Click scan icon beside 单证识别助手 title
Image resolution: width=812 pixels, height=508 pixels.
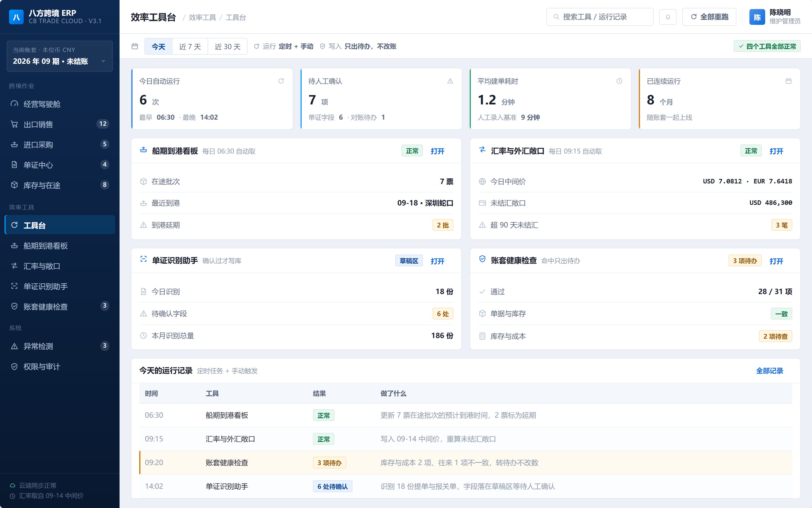pos(143,260)
